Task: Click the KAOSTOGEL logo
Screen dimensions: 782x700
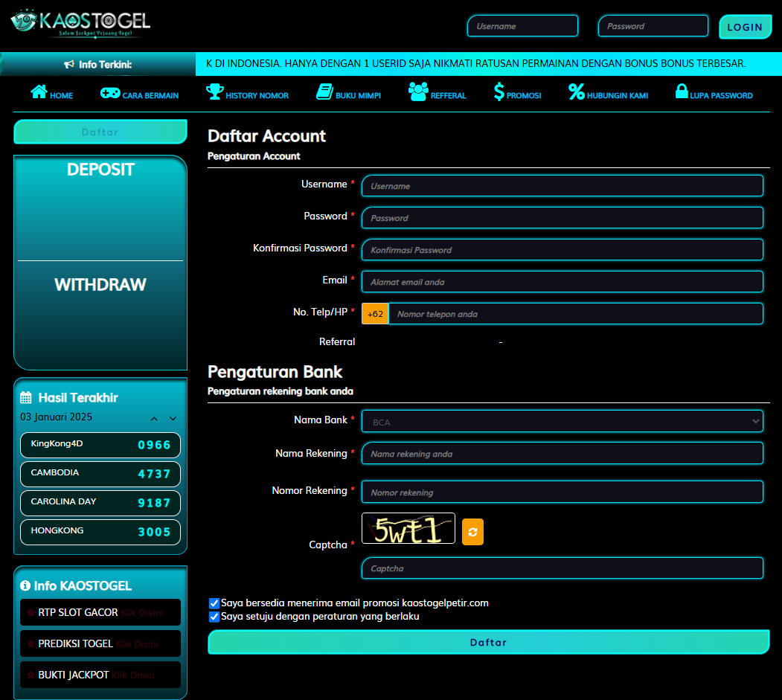Action: tap(80, 23)
